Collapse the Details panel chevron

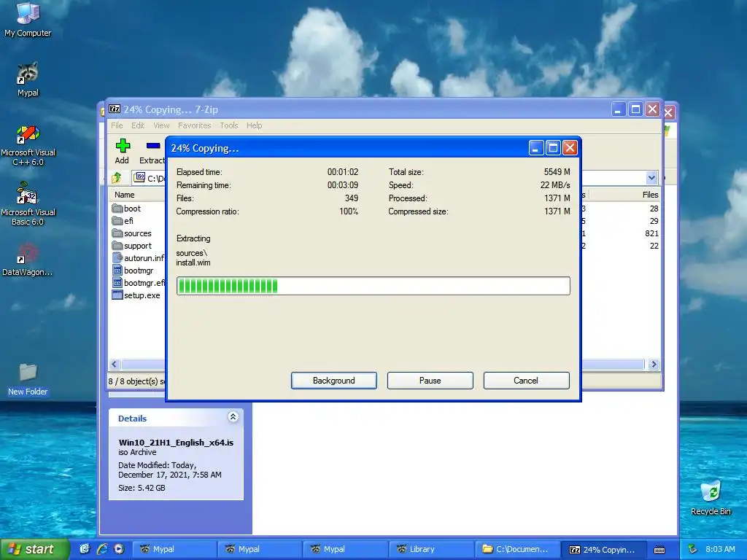[x=233, y=417]
